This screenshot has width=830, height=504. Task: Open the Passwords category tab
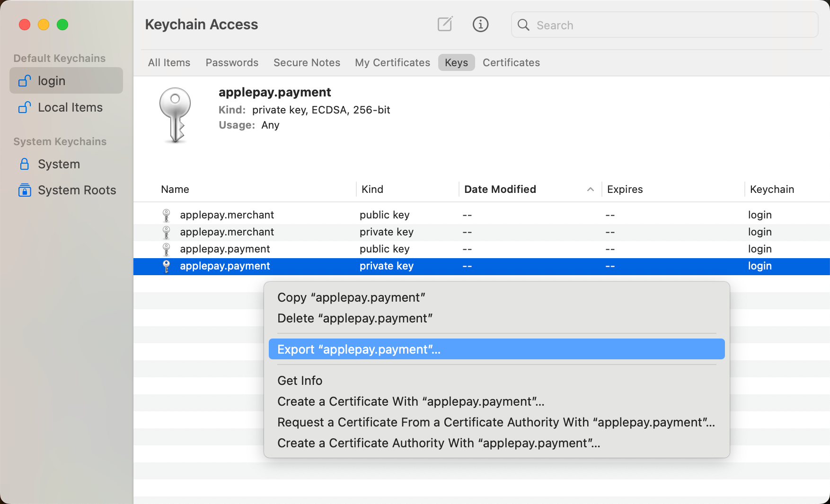pyautogui.click(x=232, y=62)
